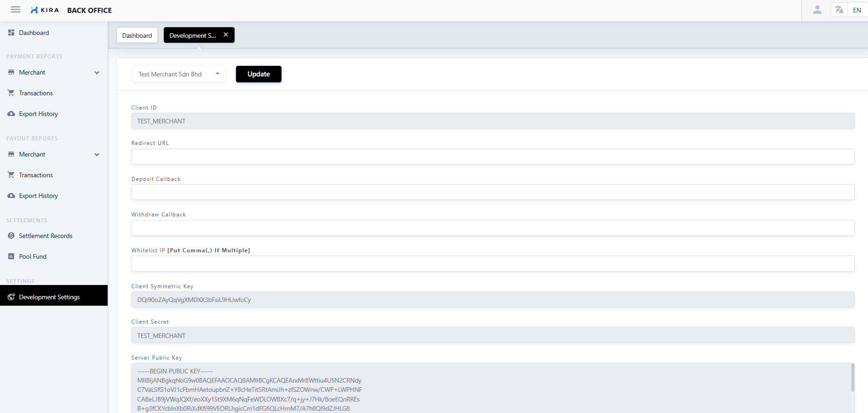Click the Update button
868x413 pixels.
point(259,74)
